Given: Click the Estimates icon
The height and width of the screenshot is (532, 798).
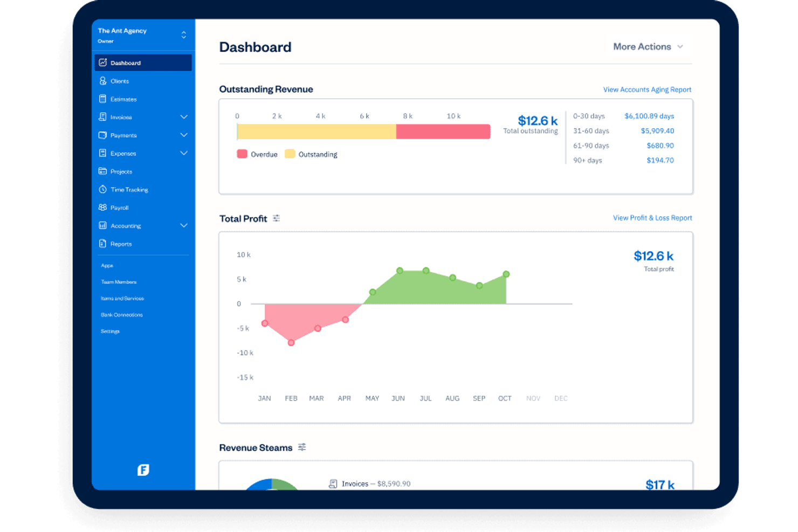Looking at the screenshot, I should click(x=103, y=99).
